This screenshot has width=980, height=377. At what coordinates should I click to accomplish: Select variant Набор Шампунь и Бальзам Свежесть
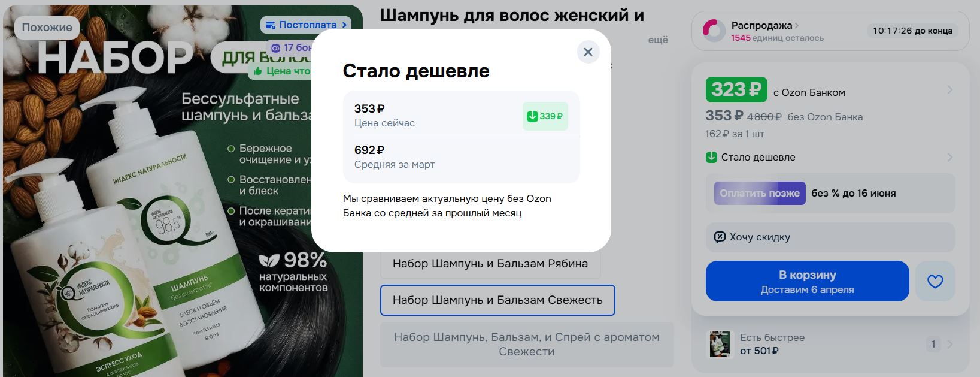coord(497,300)
